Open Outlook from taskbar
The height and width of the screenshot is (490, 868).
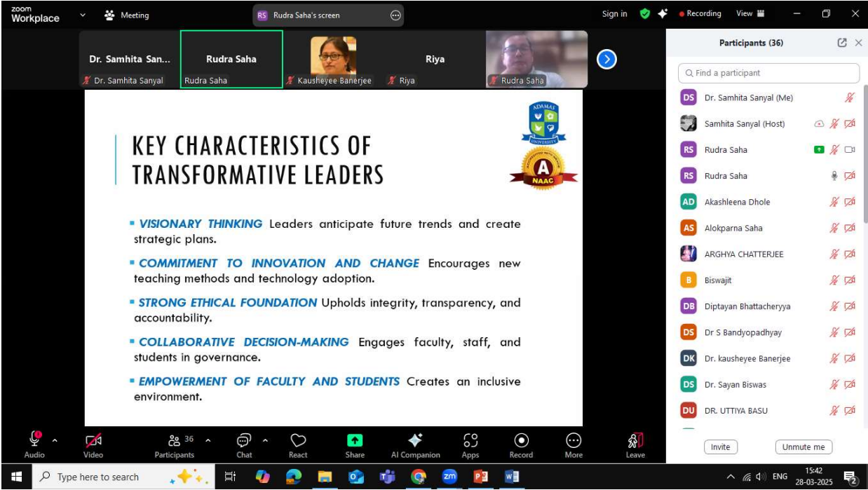point(356,477)
